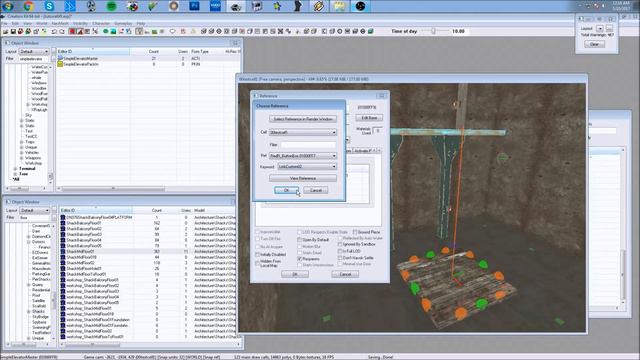Open the Keyword dropdown in Choose Reference
The height and width of the screenshot is (360, 640).
pyautogui.click(x=307, y=167)
